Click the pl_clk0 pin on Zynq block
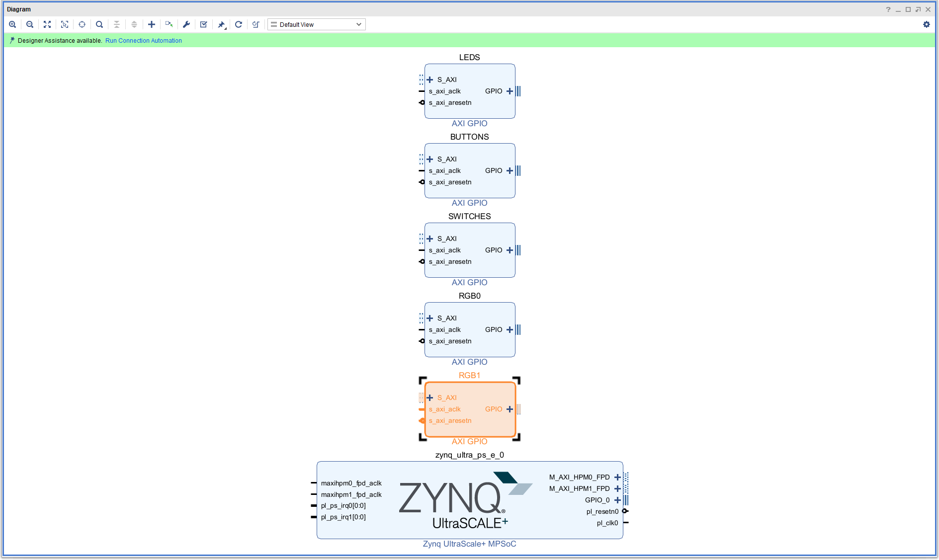 [x=626, y=523]
